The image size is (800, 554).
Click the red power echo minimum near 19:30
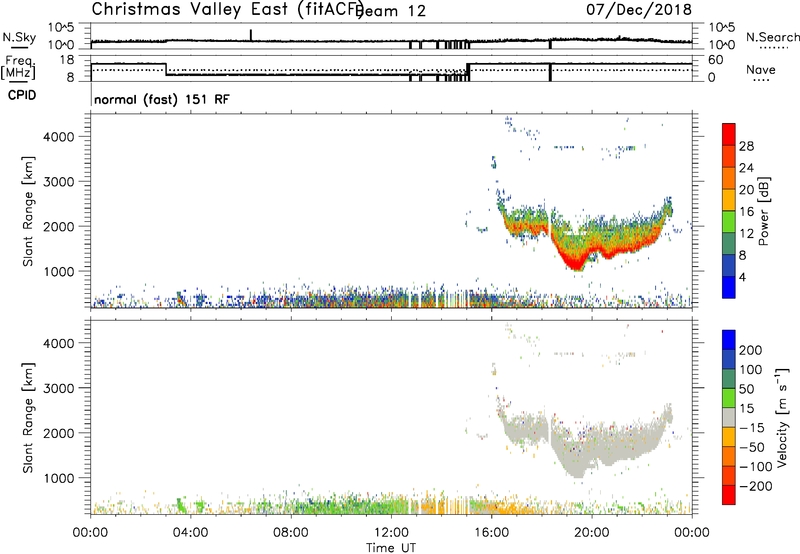point(577,264)
